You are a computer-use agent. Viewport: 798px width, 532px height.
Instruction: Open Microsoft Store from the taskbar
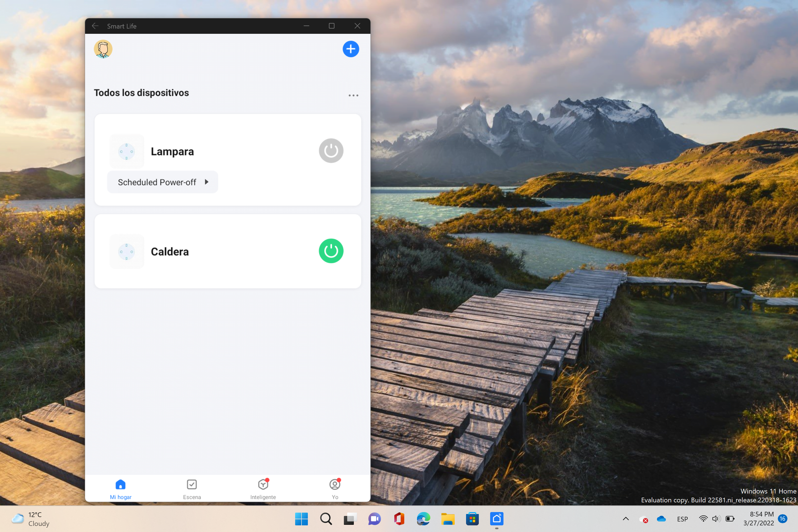(472, 519)
